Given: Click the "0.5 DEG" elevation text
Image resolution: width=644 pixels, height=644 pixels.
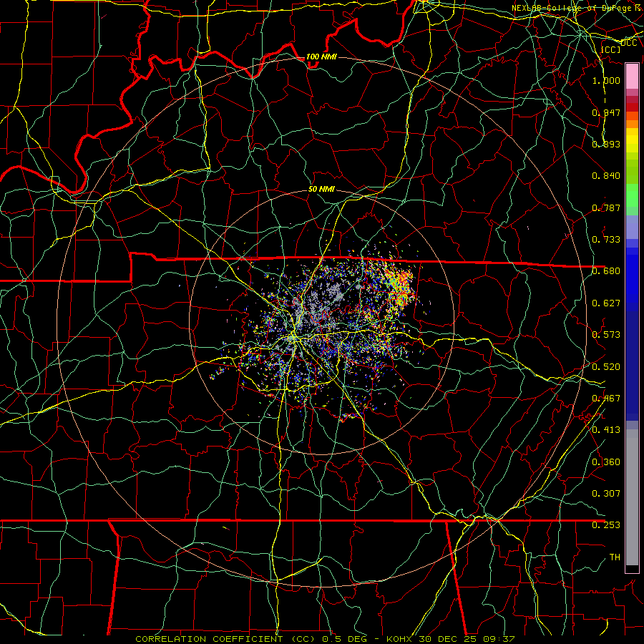Looking at the screenshot, I should [x=344, y=639].
